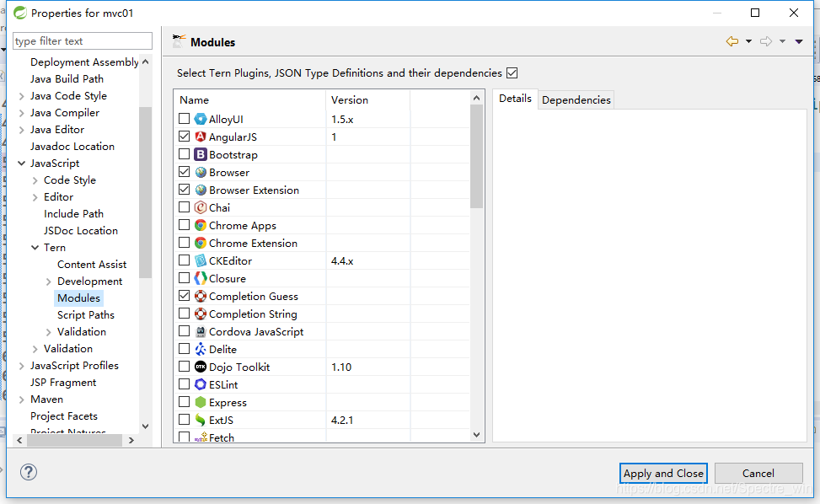Open Content Assist preferences page
Viewport: 820px width, 504px height.
coord(92,265)
